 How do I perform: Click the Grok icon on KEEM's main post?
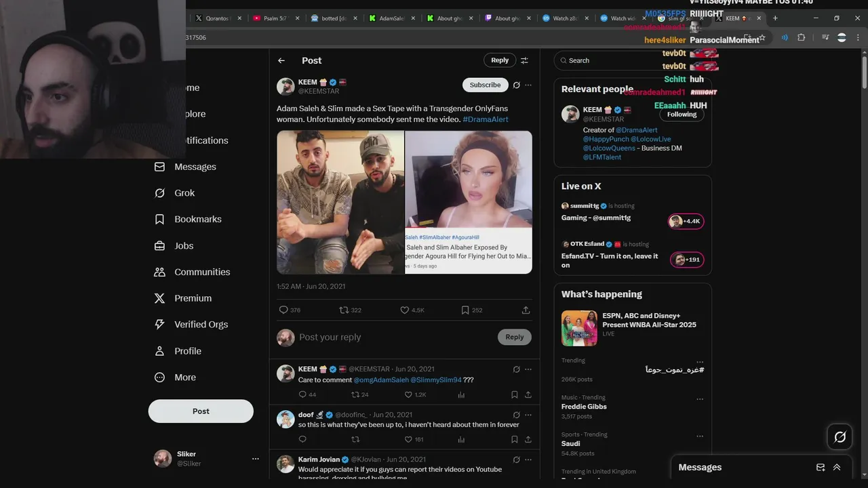pos(516,85)
